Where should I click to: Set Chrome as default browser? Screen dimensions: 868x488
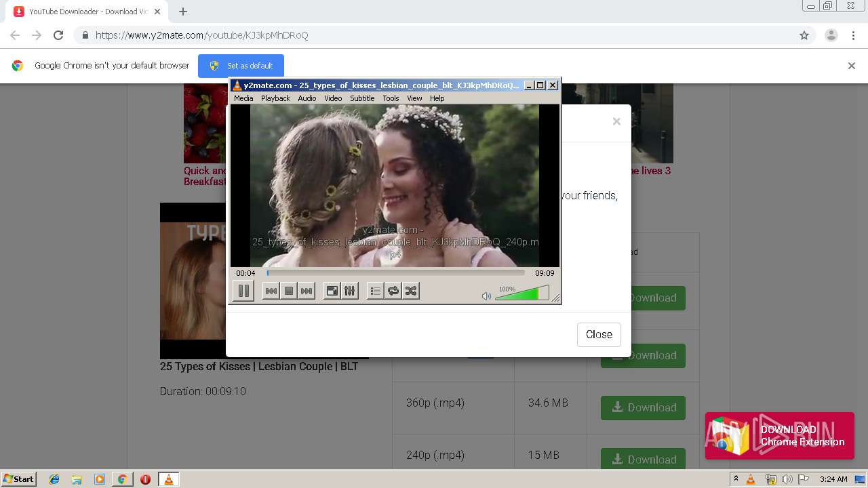tap(241, 66)
